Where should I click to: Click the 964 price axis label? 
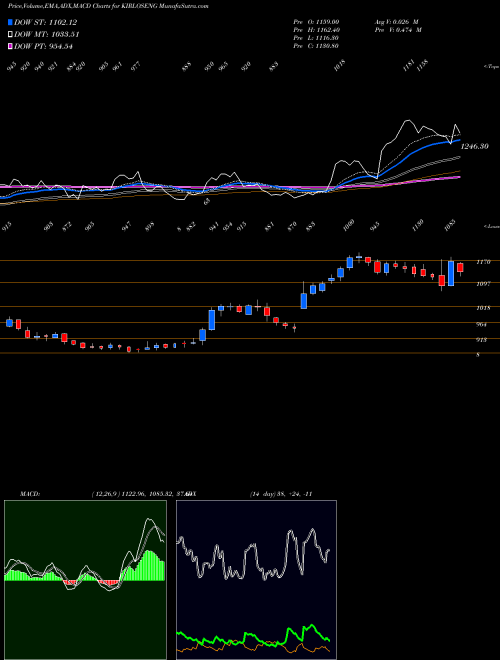pos(481,325)
